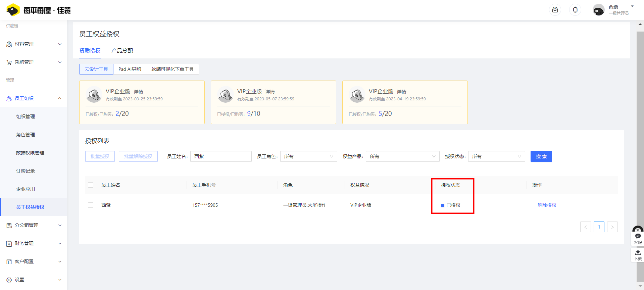Click the scrollbar up arrow
Screen dimensions: 644x290
click(x=640, y=24)
